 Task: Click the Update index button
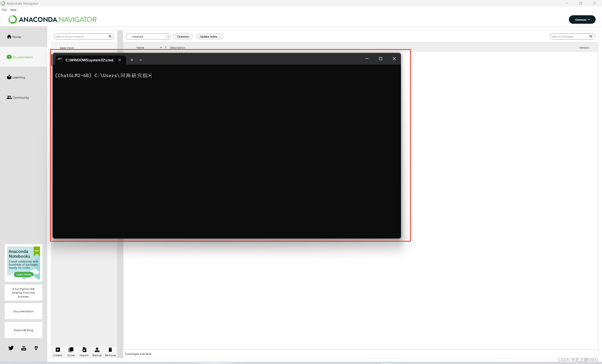pos(209,36)
